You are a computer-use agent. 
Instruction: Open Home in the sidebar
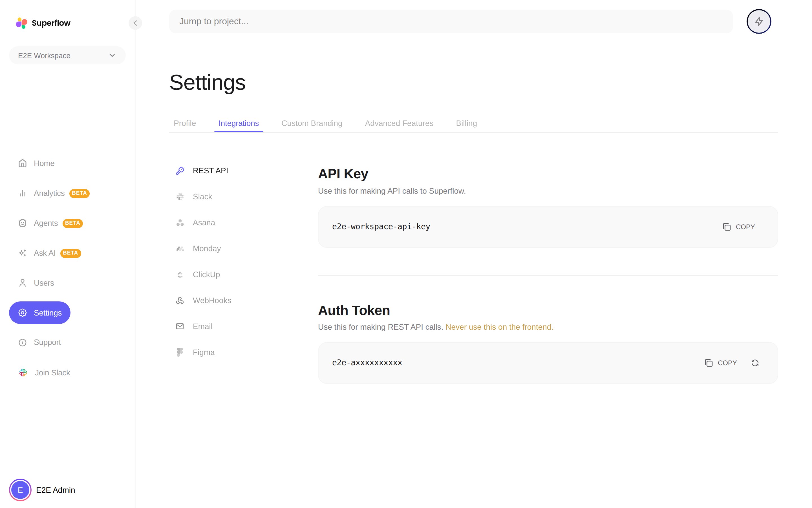(x=36, y=163)
